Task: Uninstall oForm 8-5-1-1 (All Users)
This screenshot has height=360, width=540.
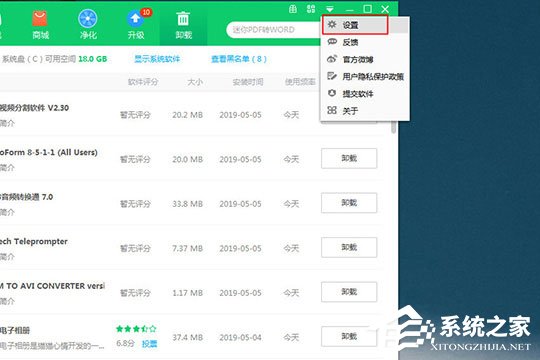Action: [x=349, y=158]
